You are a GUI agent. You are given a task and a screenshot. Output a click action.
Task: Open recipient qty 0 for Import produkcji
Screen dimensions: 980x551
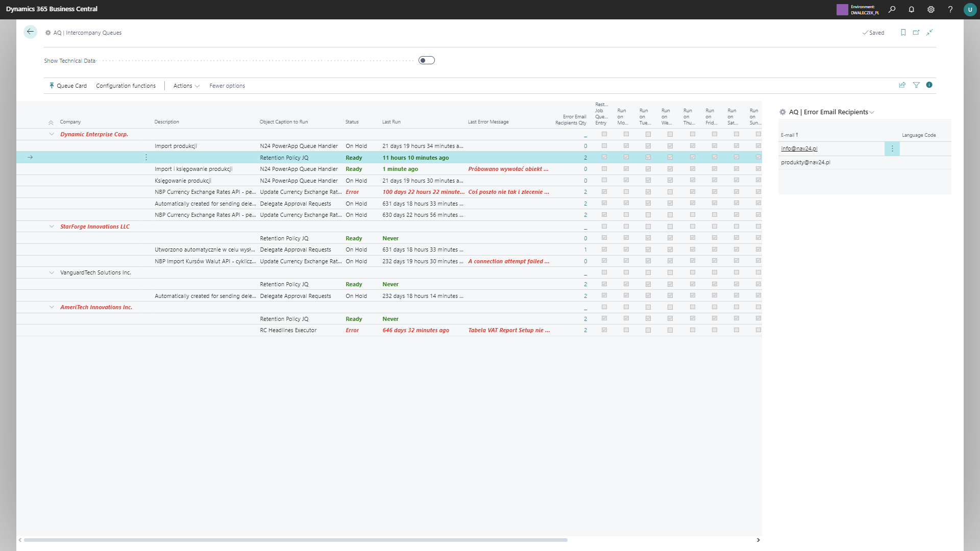585,146
